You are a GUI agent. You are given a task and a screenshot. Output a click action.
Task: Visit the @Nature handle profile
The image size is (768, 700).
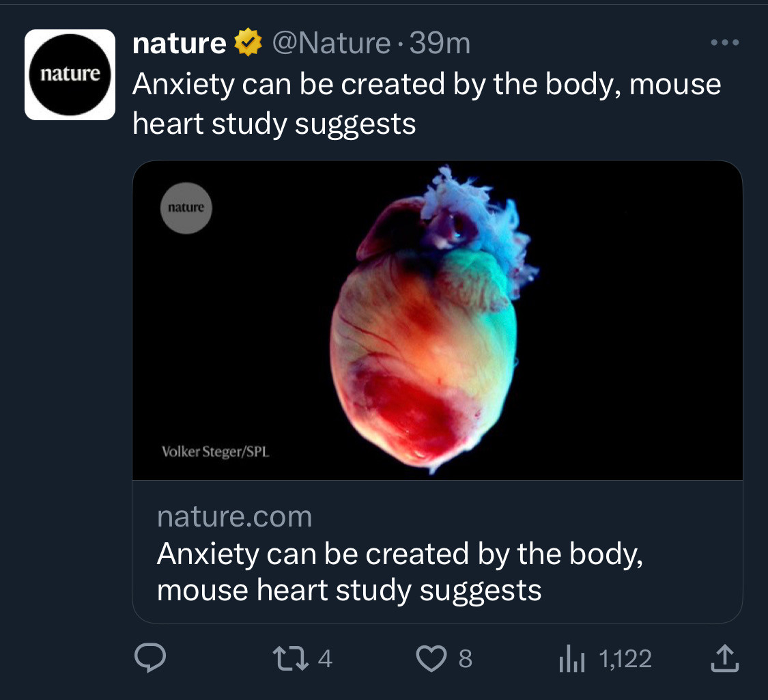[x=331, y=43]
